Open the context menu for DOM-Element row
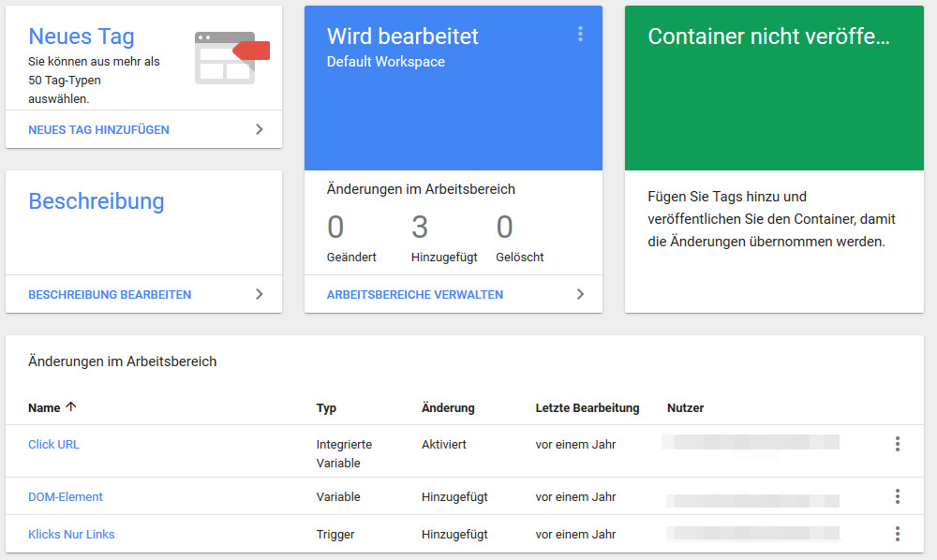The height and width of the screenshot is (560, 937). 898,496
